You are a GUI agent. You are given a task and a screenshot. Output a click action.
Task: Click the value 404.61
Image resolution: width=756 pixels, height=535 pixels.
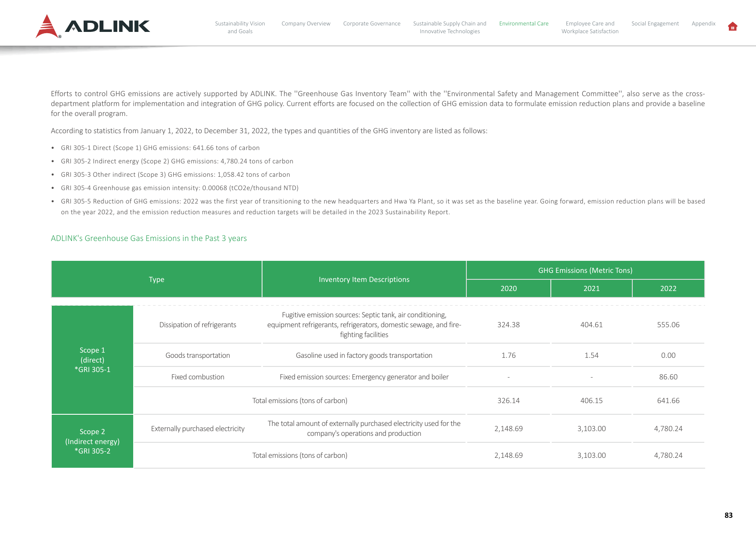(591, 325)
